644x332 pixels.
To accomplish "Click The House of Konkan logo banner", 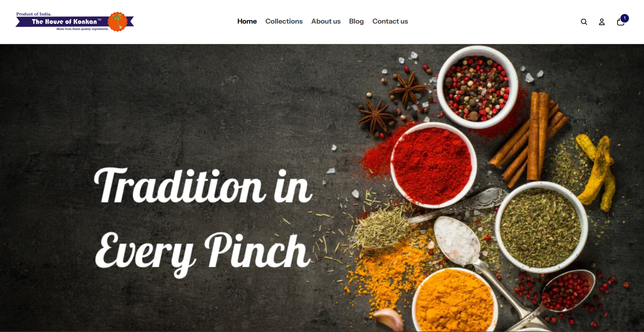I will [x=74, y=22].
